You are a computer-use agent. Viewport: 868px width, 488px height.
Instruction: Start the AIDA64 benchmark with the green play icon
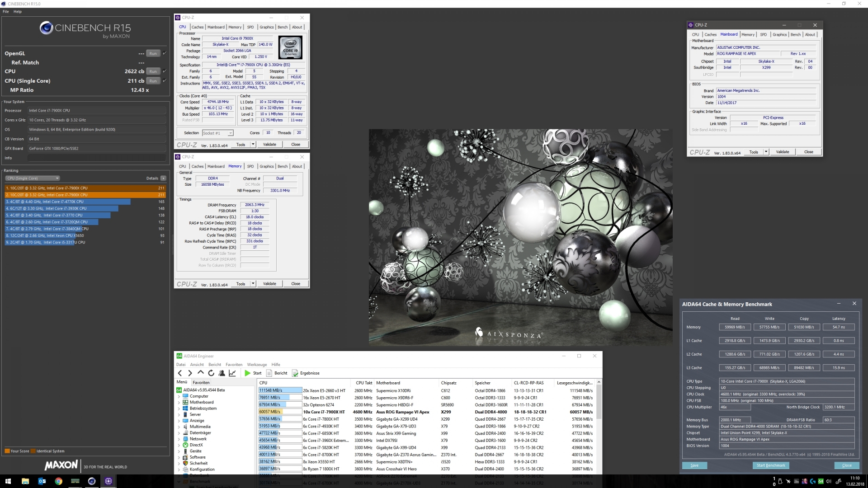pos(248,373)
